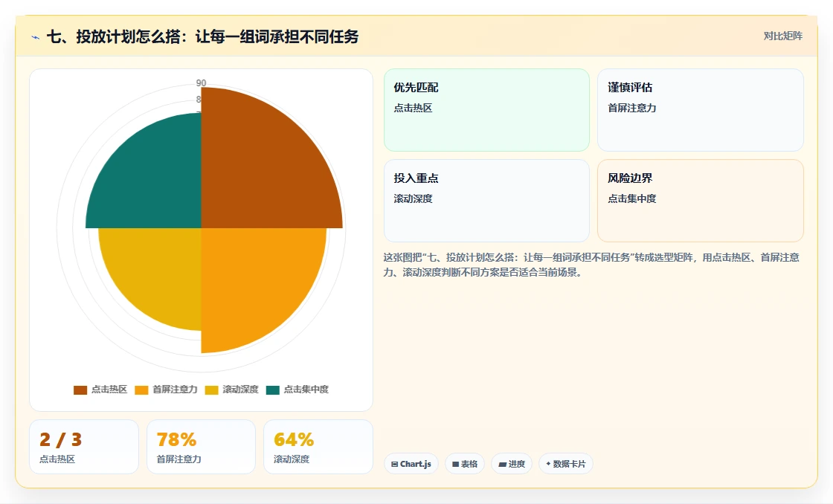The image size is (833, 504).
Task: Click the 点击集中度 legend label
Action: (306, 390)
